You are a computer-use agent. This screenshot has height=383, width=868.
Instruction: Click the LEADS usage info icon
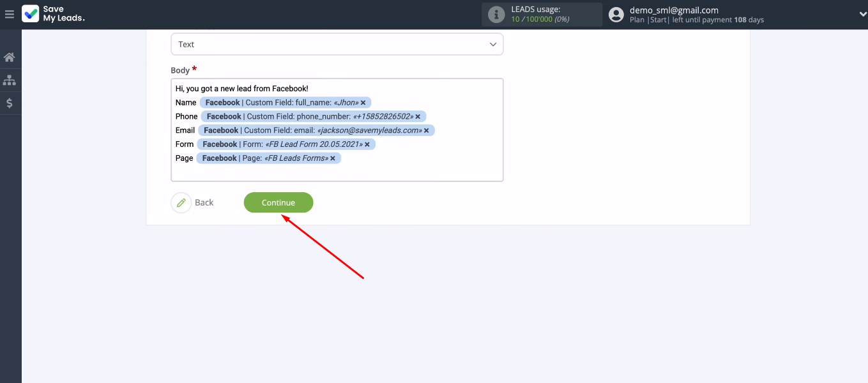pyautogui.click(x=496, y=14)
